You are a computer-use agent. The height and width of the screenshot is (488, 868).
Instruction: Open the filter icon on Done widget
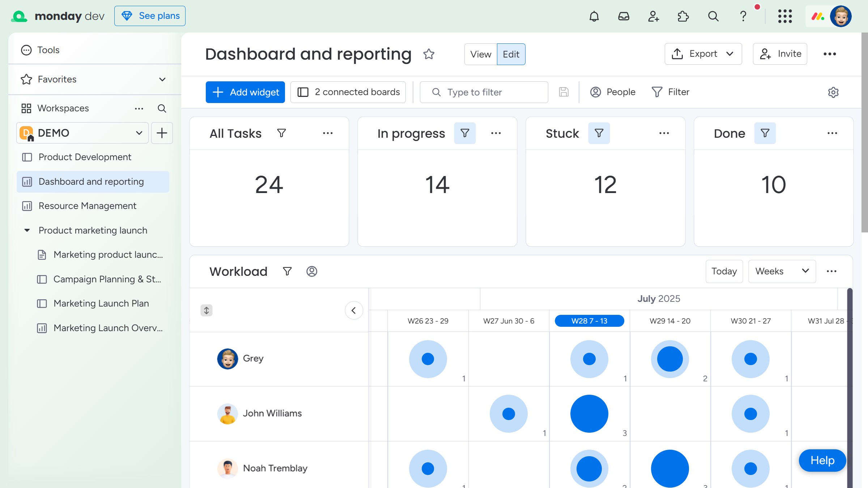pos(765,133)
